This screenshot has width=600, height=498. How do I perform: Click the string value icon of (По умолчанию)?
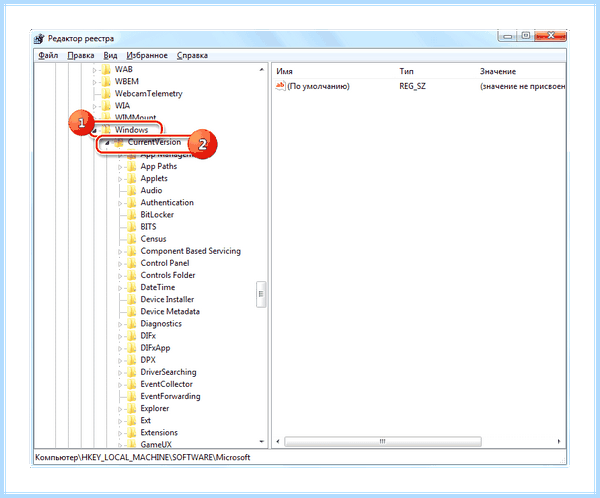pos(280,86)
